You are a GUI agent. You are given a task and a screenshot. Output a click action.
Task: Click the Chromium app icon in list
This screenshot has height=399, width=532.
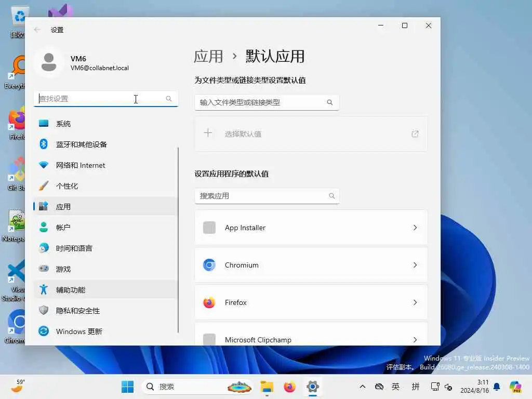pyautogui.click(x=209, y=264)
